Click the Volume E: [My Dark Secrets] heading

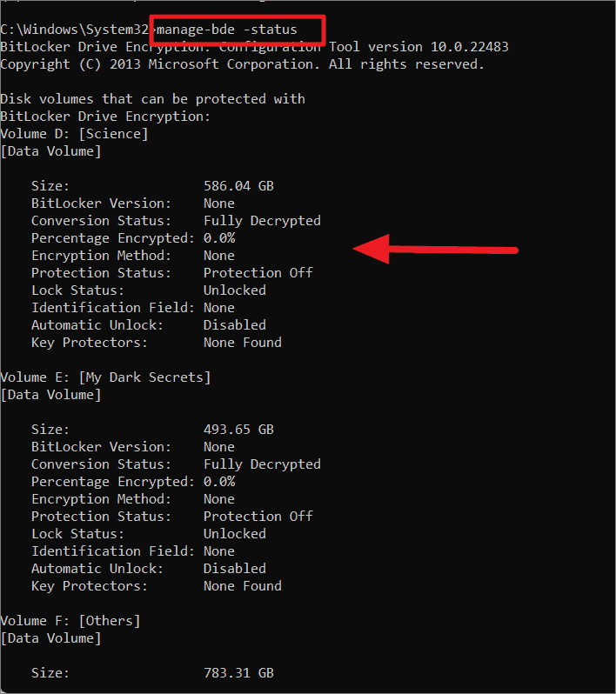[105, 377]
